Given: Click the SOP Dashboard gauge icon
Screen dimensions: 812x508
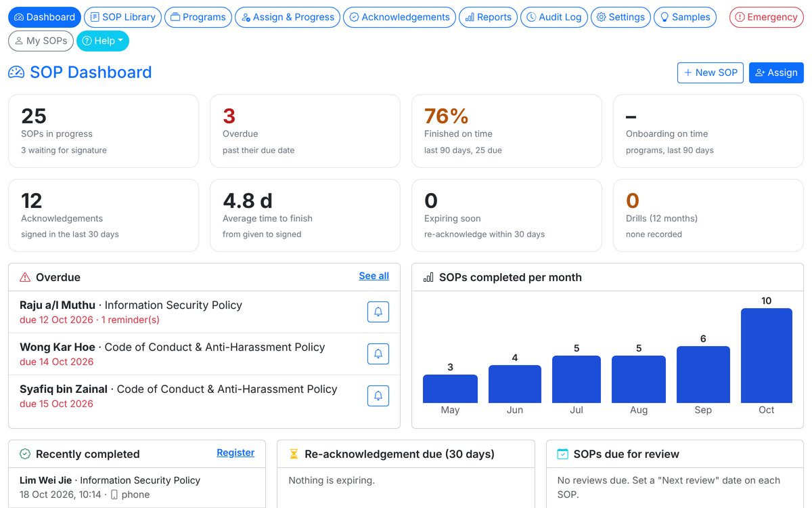Looking at the screenshot, I should coord(16,72).
